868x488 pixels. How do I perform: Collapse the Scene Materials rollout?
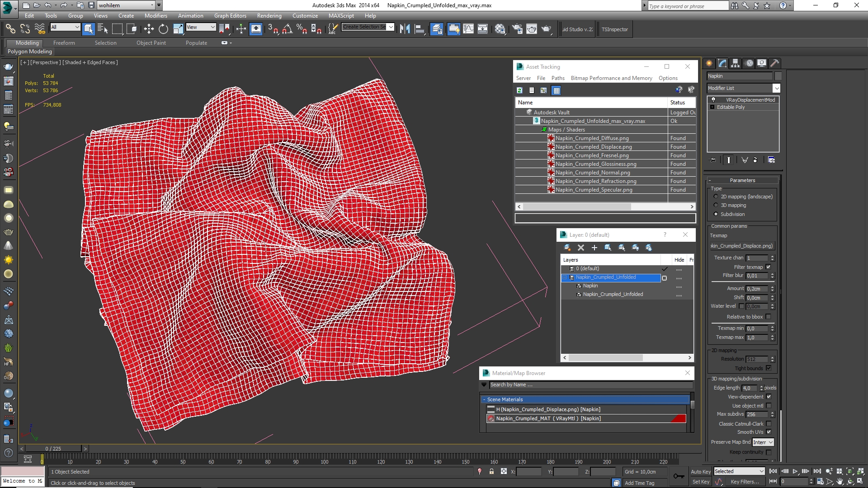click(x=484, y=399)
